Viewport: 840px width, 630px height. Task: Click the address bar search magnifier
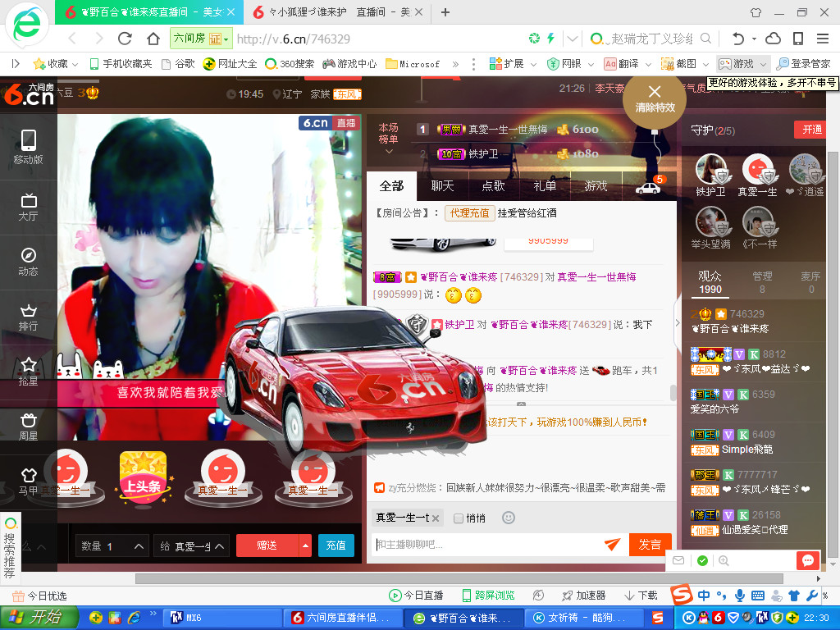706,39
